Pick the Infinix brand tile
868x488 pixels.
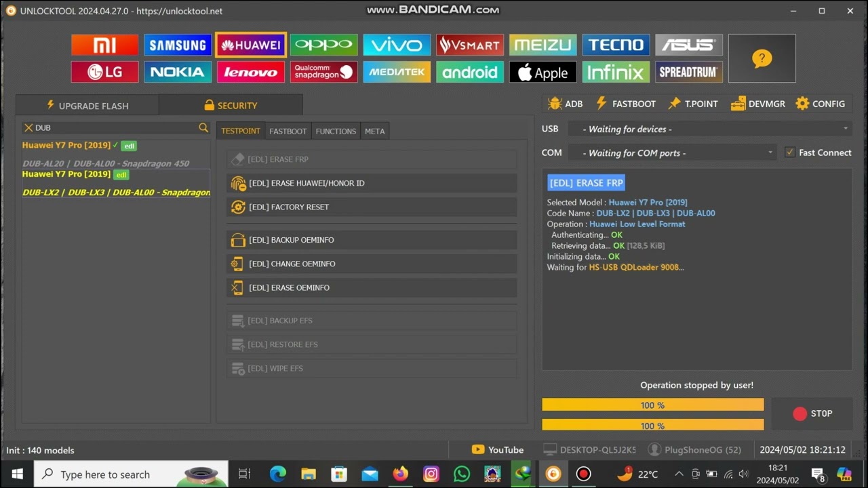coord(616,72)
